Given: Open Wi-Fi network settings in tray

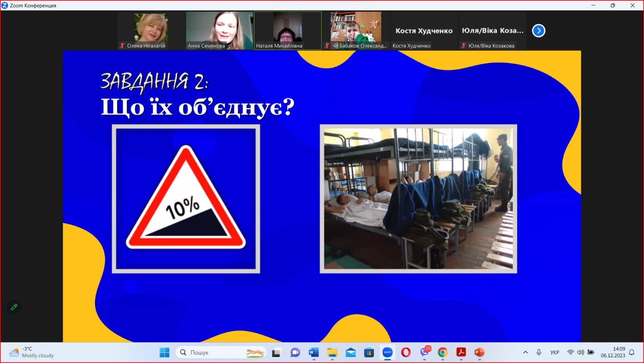Looking at the screenshot, I should tap(570, 352).
